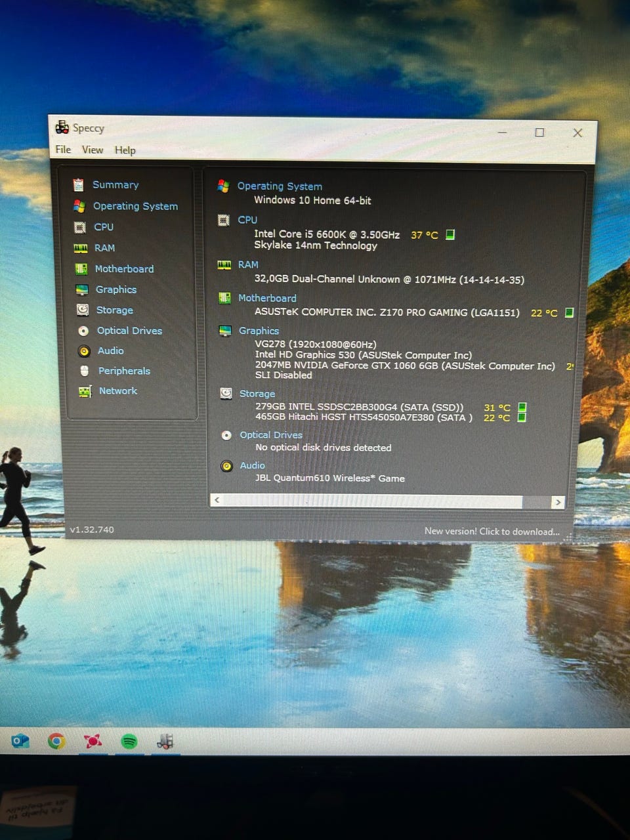Select RAM in the sidebar list
This screenshot has height=840, width=630.
104,248
